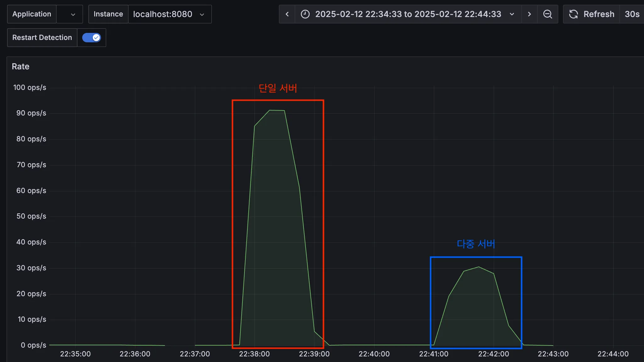This screenshot has width=644, height=362.
Task: Click the clock icon in time picker
Action: click(305, 14)
